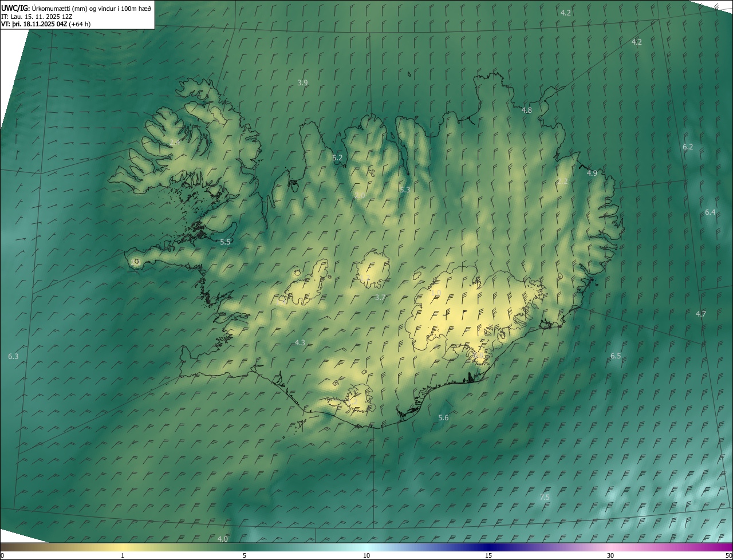Click the 2.4 value over the Westfjords
This screenshot has height=560, width=733.
pos(175,141)
